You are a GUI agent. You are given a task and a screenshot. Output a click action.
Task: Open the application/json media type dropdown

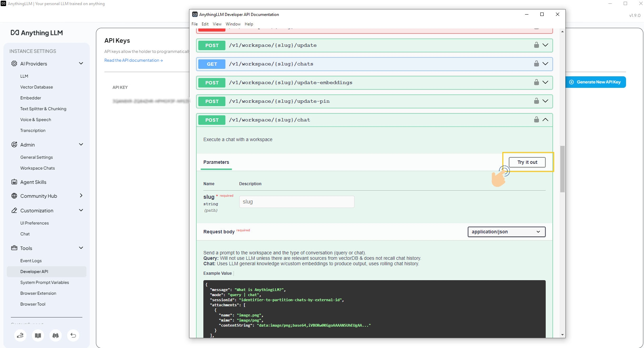click(x=506, y=232)
